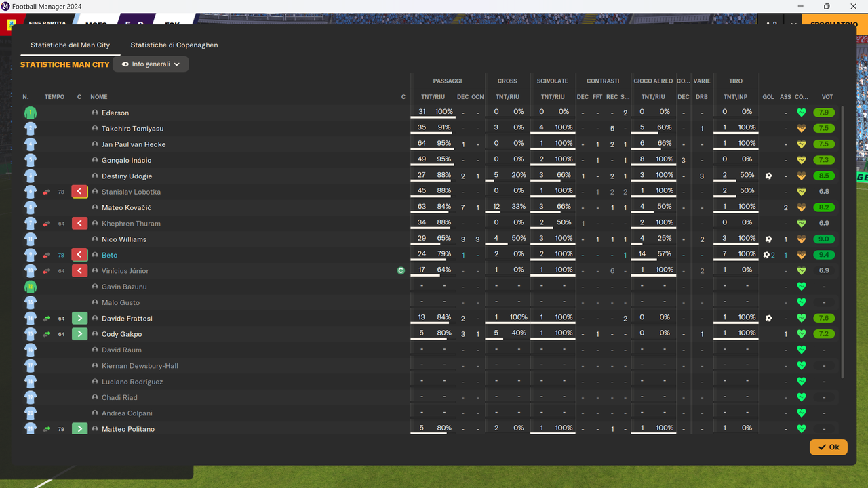Click the red substituted-off arrow for Vinícius Júnior

[79, 270]
